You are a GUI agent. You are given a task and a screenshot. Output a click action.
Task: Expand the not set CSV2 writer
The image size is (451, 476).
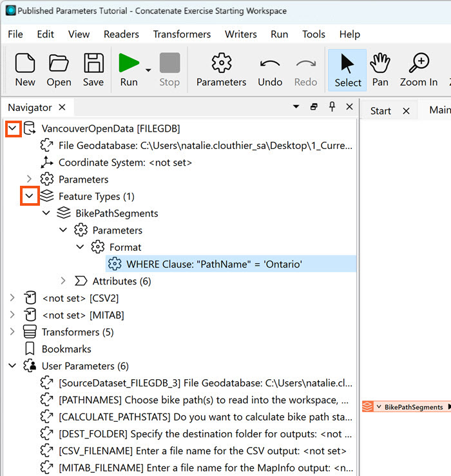click(x=12, y=298)
